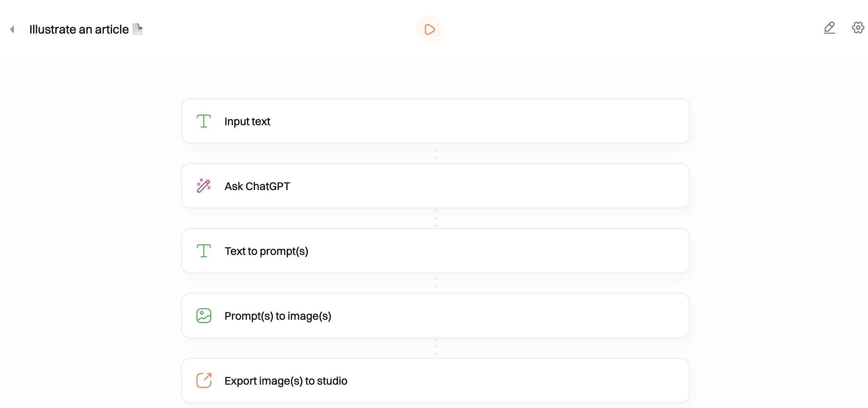
Task: Click the green T icon beside Input text
Action: (204, 121)
